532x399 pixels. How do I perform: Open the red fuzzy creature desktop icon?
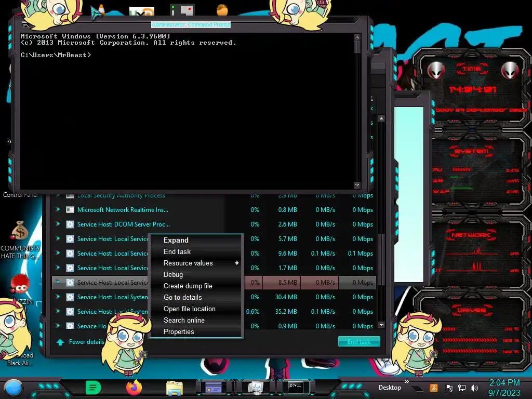coord(20,284)
